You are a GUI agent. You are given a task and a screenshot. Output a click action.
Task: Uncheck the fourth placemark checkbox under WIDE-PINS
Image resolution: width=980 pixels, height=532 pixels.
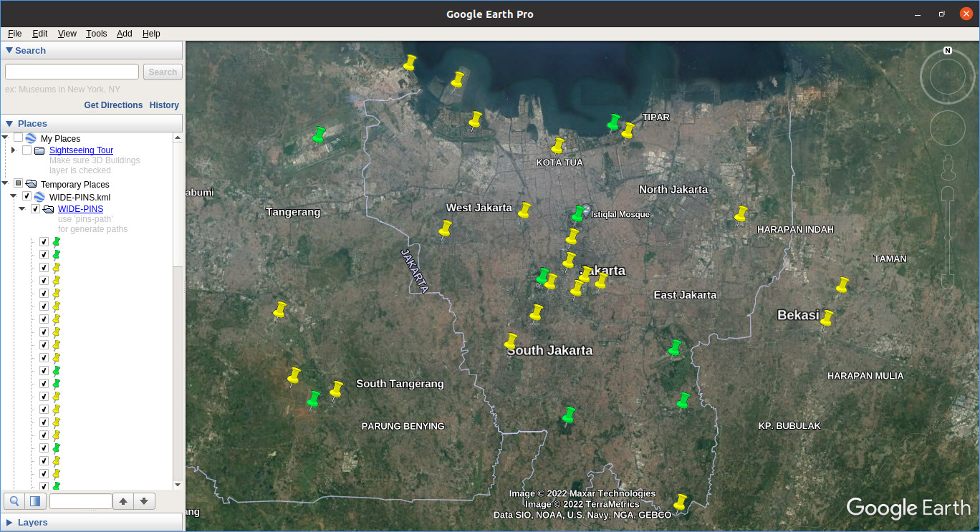click(x=44, y=281)
